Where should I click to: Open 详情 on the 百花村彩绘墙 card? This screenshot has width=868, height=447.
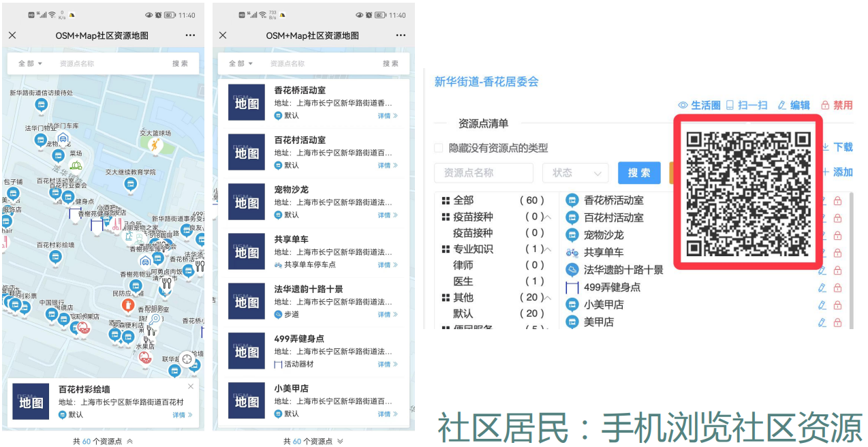(182, 415)
